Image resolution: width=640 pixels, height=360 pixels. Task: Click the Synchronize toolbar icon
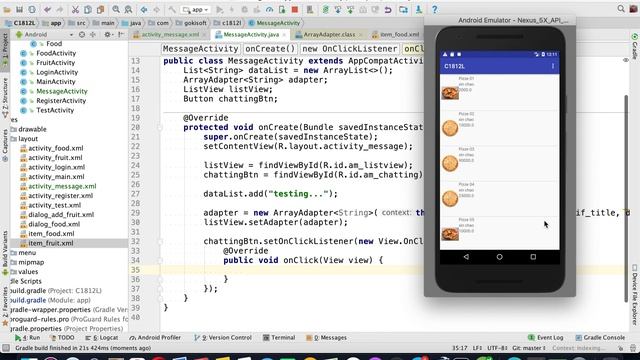(32, 9)
